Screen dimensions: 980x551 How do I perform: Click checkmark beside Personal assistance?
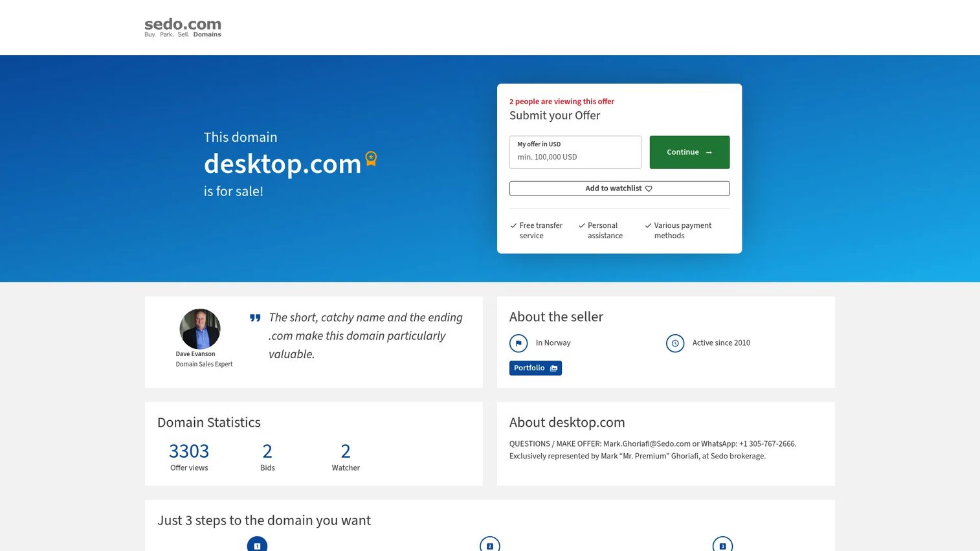pyautogui.click(x=581, y=225)
